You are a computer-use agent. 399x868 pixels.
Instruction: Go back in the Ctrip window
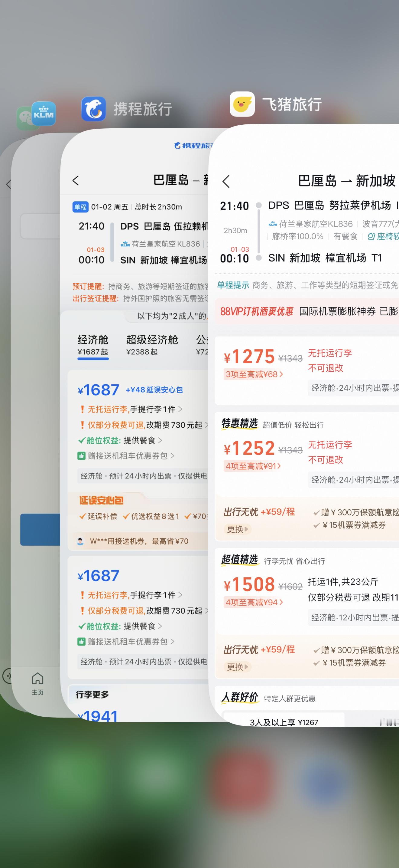pyautogui.click(x=76, y=181)
